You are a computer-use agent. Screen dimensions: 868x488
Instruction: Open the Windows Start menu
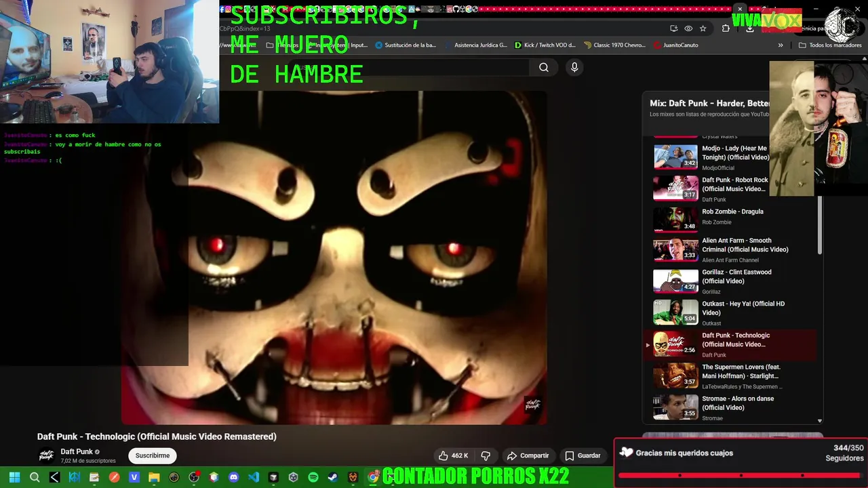14,477
